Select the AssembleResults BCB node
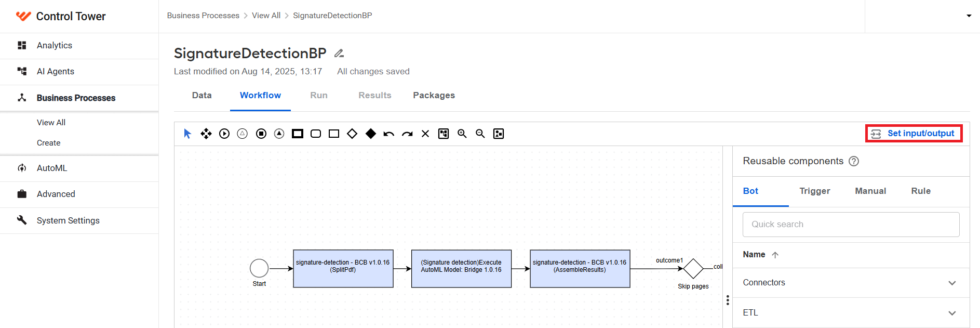The image size is (980, 328). point(580,269)
